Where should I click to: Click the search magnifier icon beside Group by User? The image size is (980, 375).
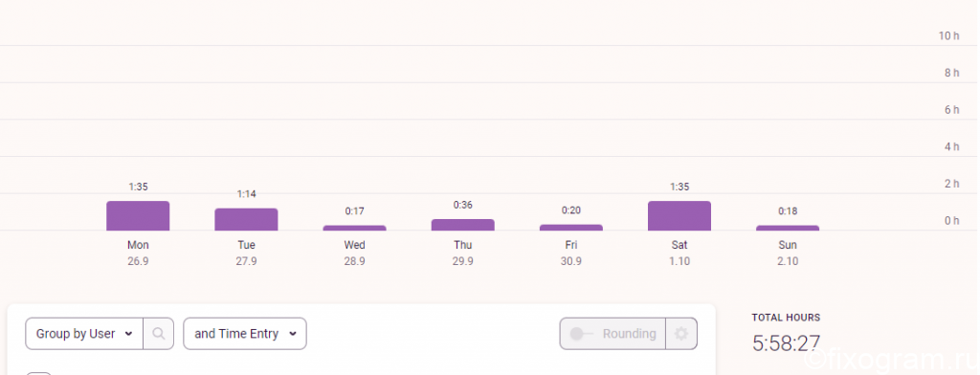coord(159,334)
